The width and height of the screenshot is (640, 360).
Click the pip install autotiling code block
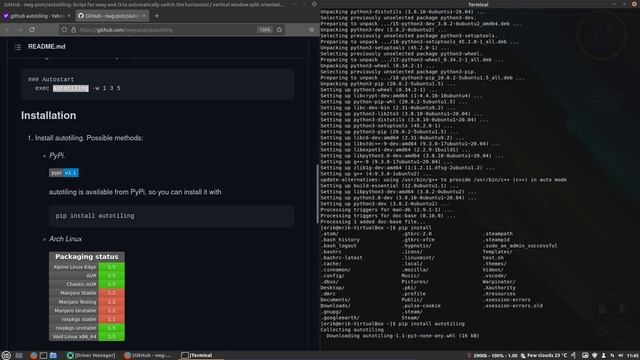[x=171, y=216]
